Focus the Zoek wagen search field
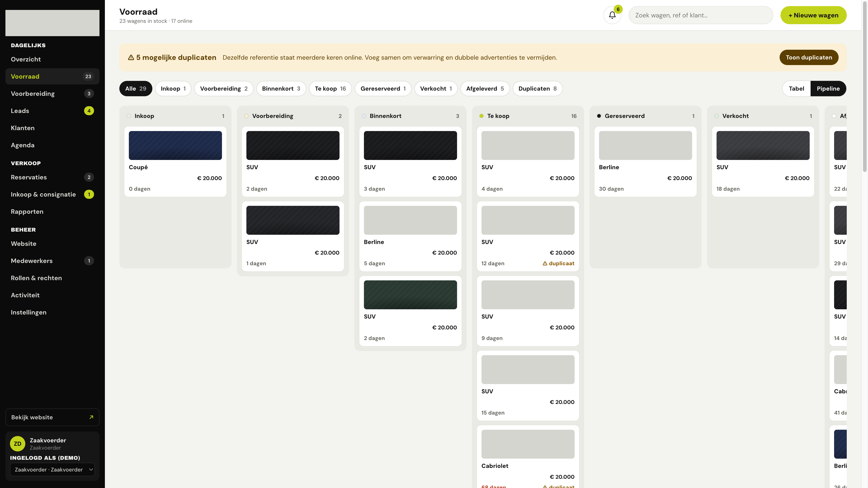 tap(701, 15)
